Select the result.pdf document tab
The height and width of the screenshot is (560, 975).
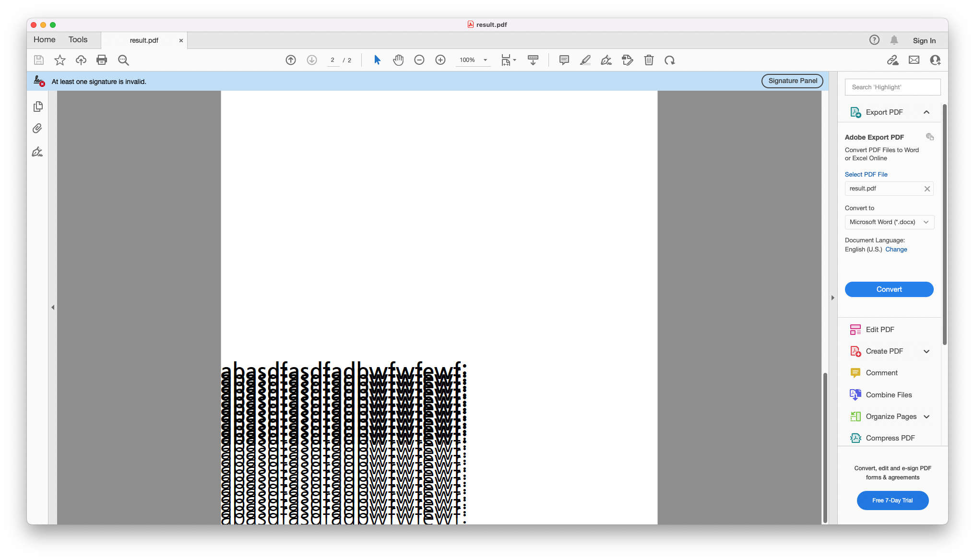coord(144,40)
